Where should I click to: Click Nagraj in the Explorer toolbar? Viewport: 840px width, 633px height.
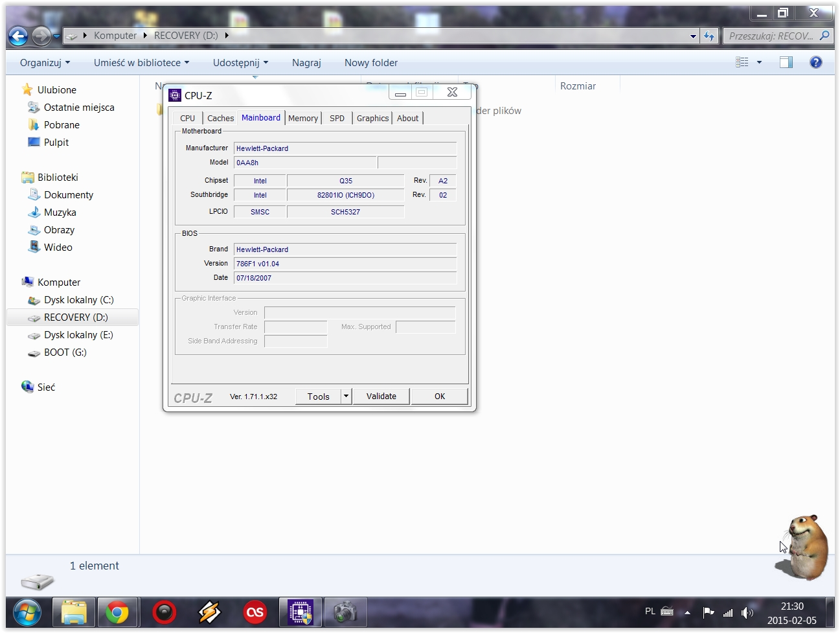coord(306,63)
